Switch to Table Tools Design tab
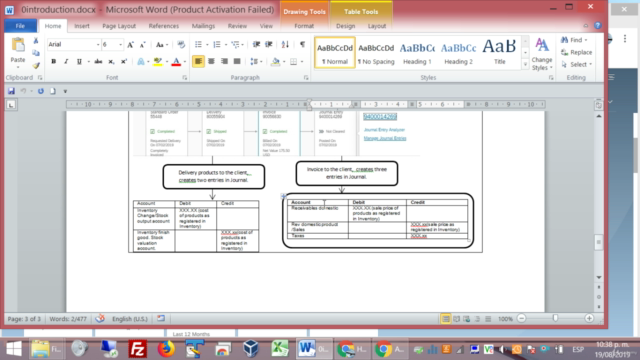This screenshot has width=640, height=360. point(345,26)
